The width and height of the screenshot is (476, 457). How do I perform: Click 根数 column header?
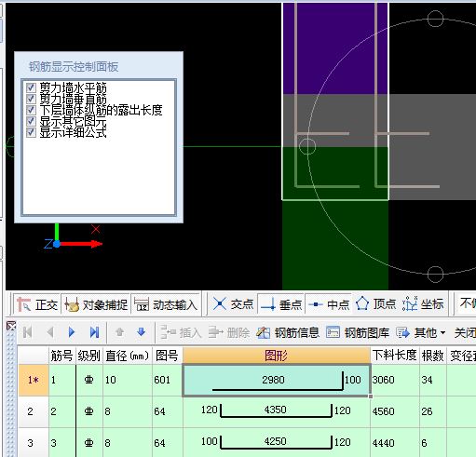click(x=432, y=356)
